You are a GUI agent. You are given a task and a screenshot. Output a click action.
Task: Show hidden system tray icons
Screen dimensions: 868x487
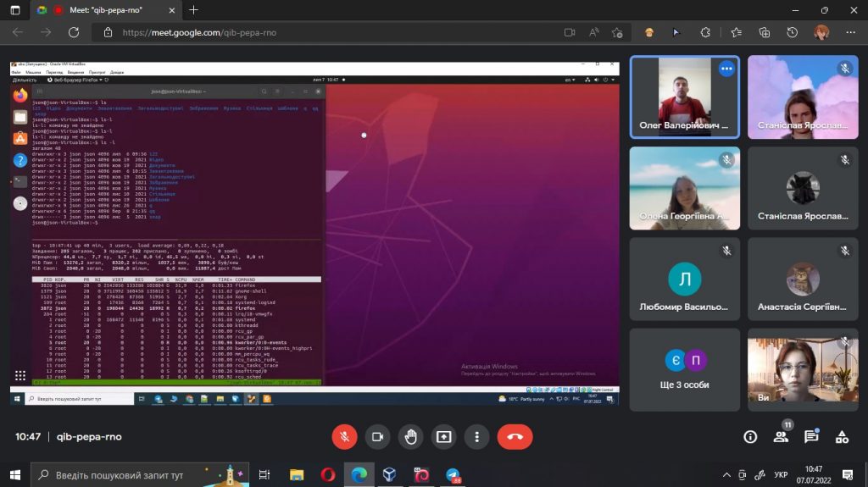726,475
